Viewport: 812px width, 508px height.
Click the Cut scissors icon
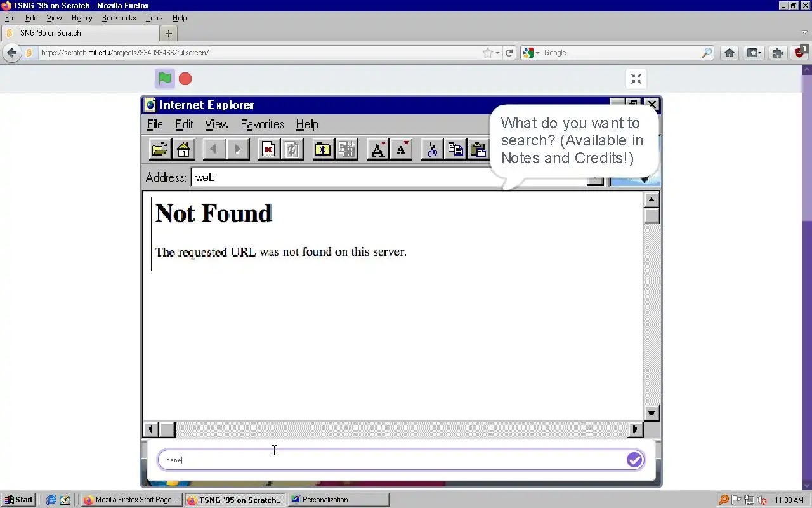(432, 149)
